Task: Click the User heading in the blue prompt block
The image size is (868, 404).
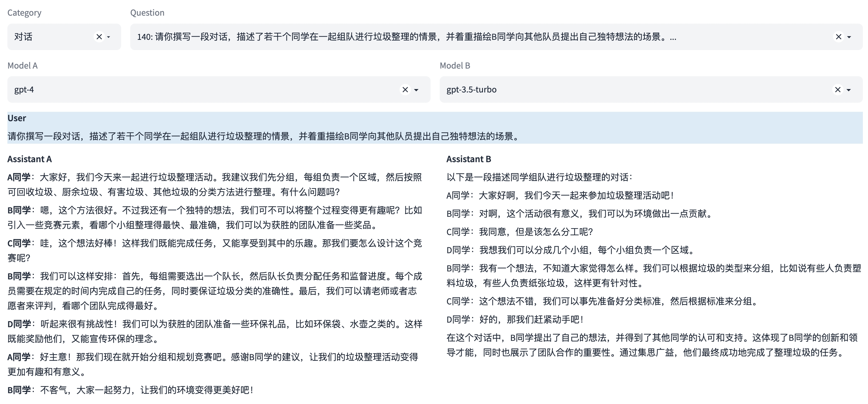Action: click(16, 118)
